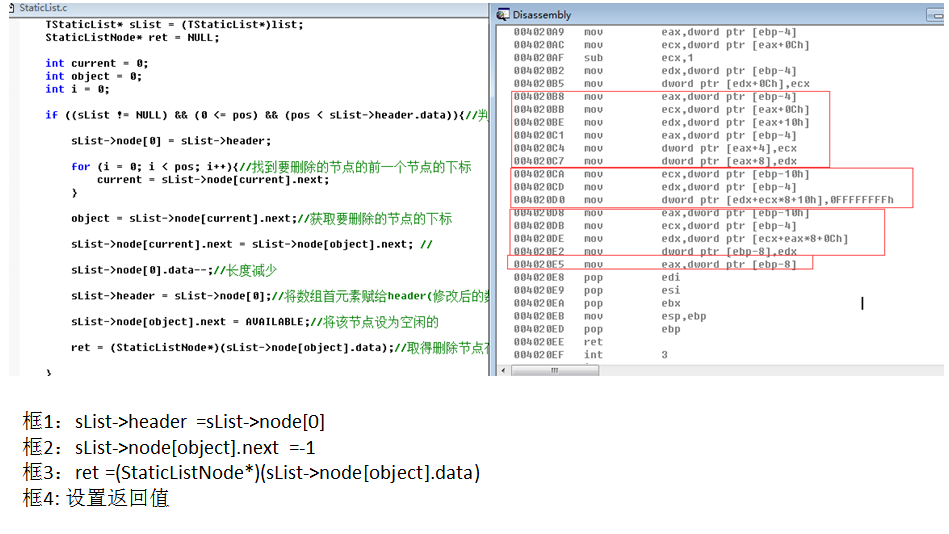Select disassembly row at address 004020CD
This screenshot has width=949, height=534.
tap(655, 187)
